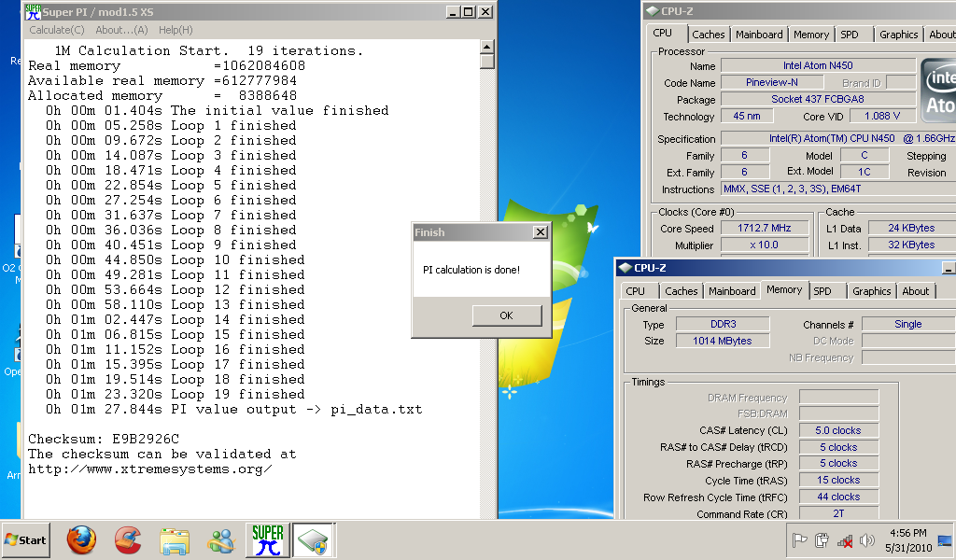The image size is (956, 560).
Task: Switch to Super PI taskbar button
Action: point(268,539)
